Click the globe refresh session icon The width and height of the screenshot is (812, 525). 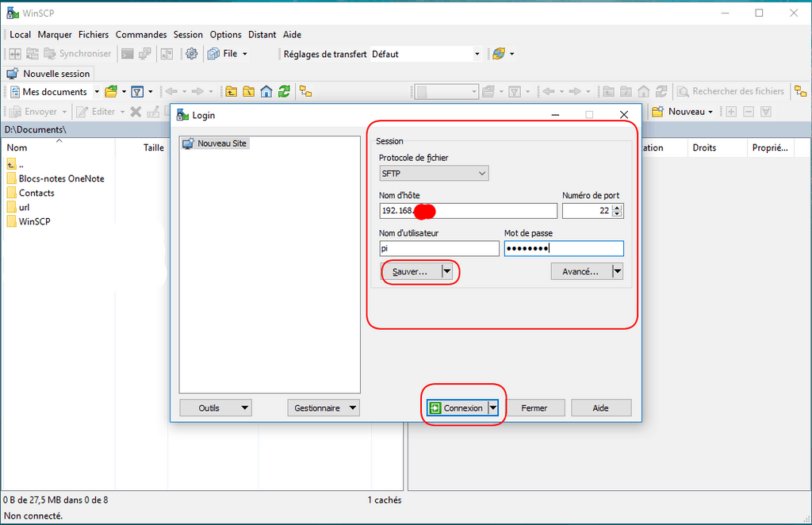tap(499, 53)
